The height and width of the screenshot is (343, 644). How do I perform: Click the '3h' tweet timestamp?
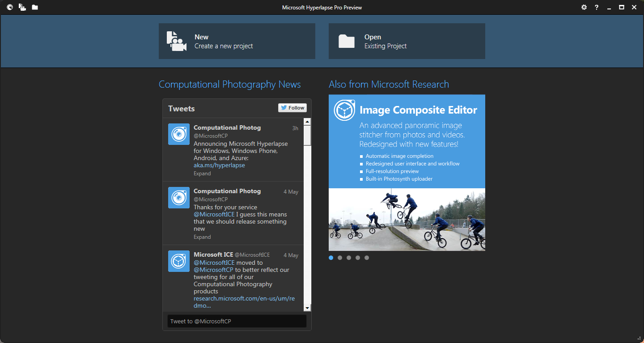click(x=295, y=128)
